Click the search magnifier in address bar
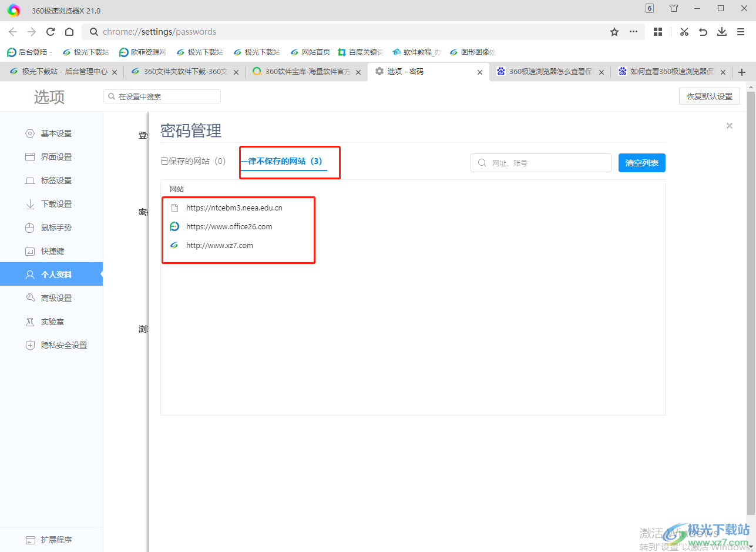This screenshot has height=552, width=756. 93,32
